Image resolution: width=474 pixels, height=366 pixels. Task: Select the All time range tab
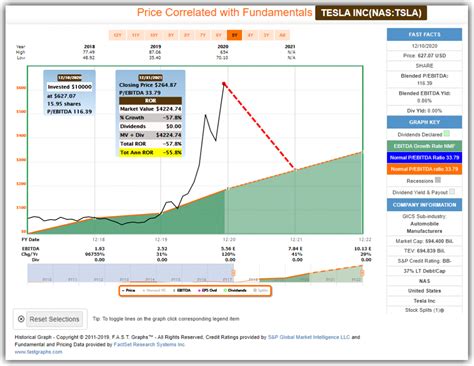coord(282,35)
